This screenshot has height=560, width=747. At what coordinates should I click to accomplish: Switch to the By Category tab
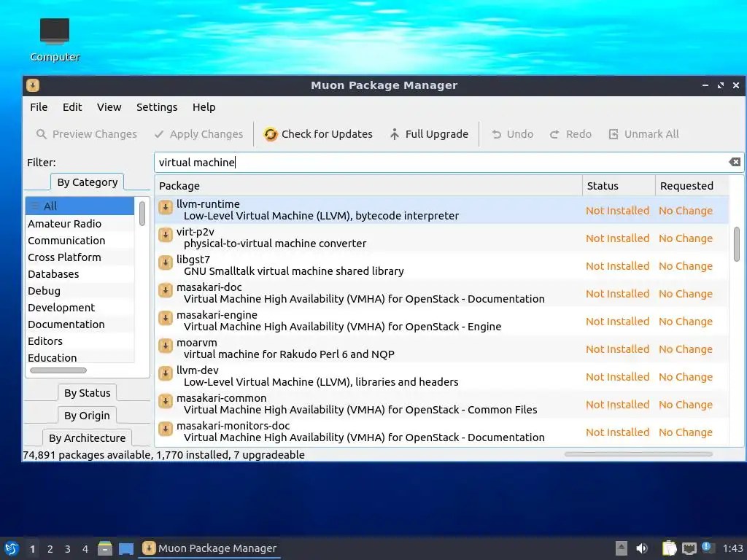point(88,182)
